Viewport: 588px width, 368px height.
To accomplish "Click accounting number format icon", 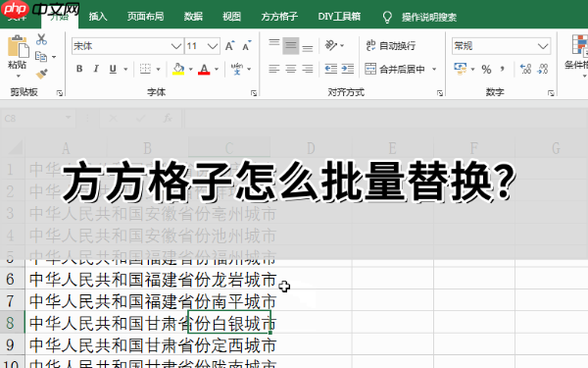I will pyautogui.click(x=460, y=69).
